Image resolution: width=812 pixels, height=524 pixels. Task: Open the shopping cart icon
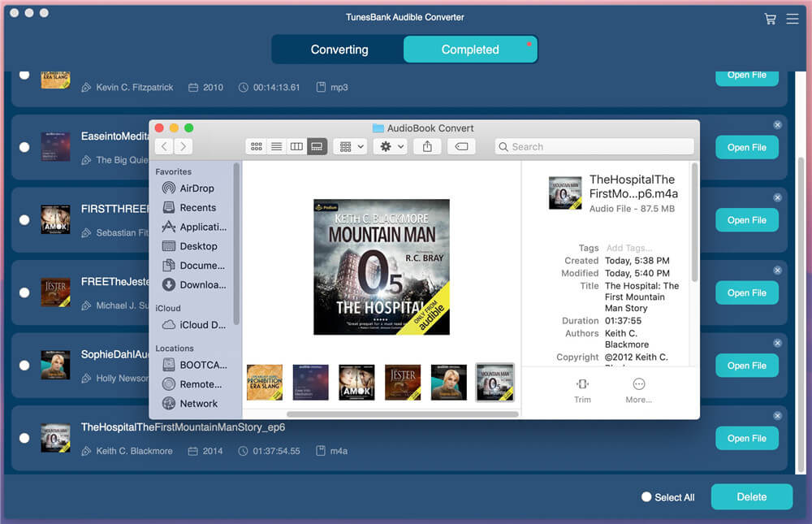click(x=770, y=18)
